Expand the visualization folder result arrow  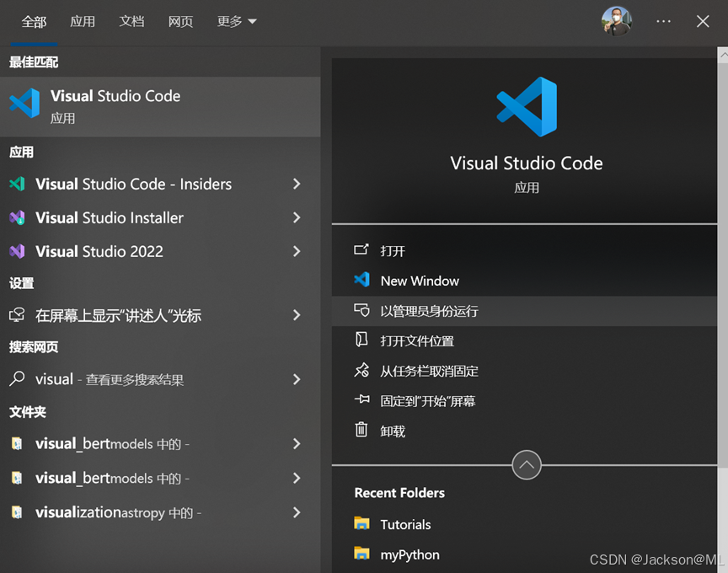297,512
